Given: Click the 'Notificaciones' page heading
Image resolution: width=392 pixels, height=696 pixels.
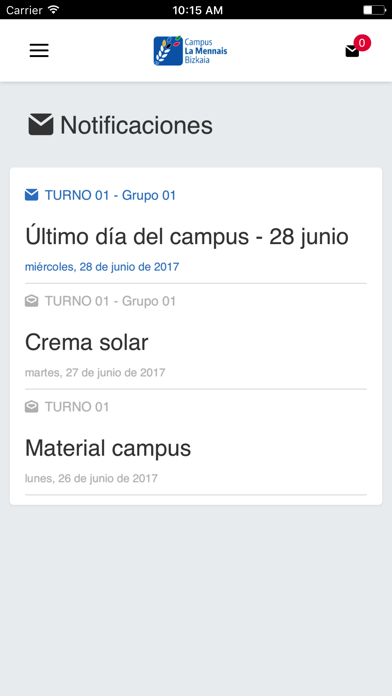Looking at the screenshot, I should coord(136,125).
